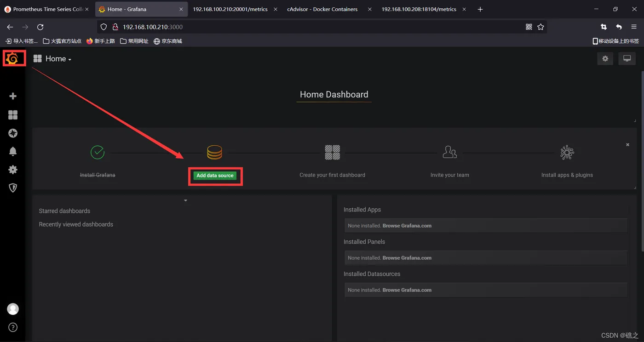
Task: Click Browse Grafana.com under Installed Panels
Action: 407,258
